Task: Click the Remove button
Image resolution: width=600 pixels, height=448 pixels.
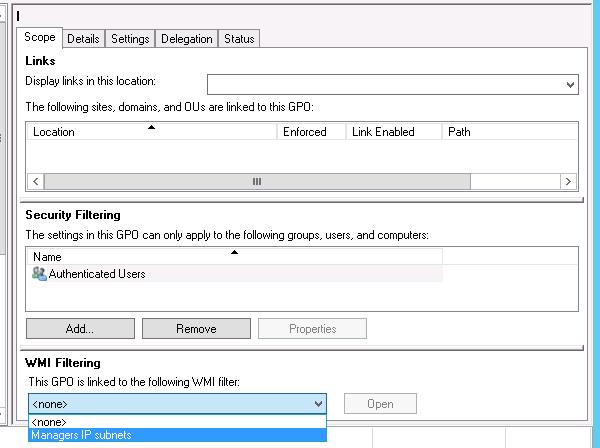Action: [196, 328]
